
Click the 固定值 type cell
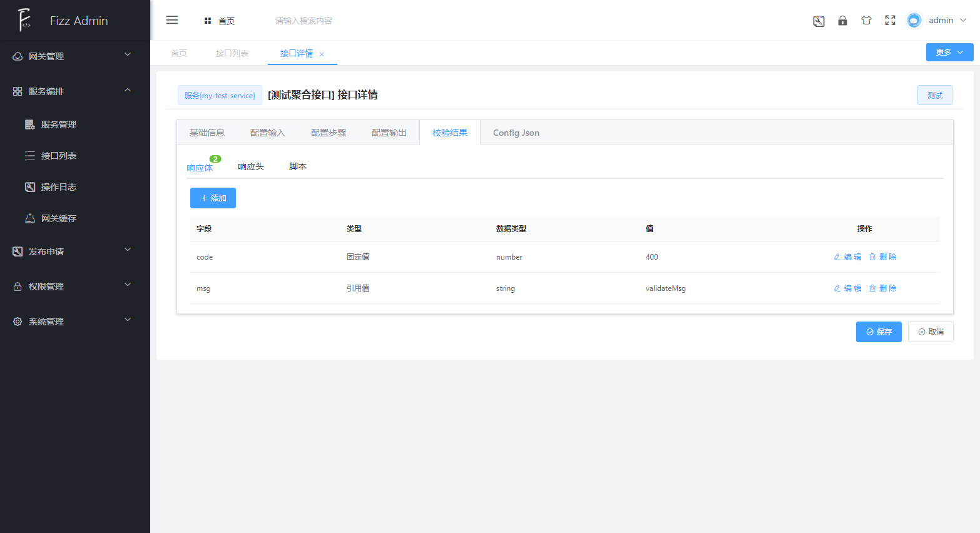[x=358, y=257]
